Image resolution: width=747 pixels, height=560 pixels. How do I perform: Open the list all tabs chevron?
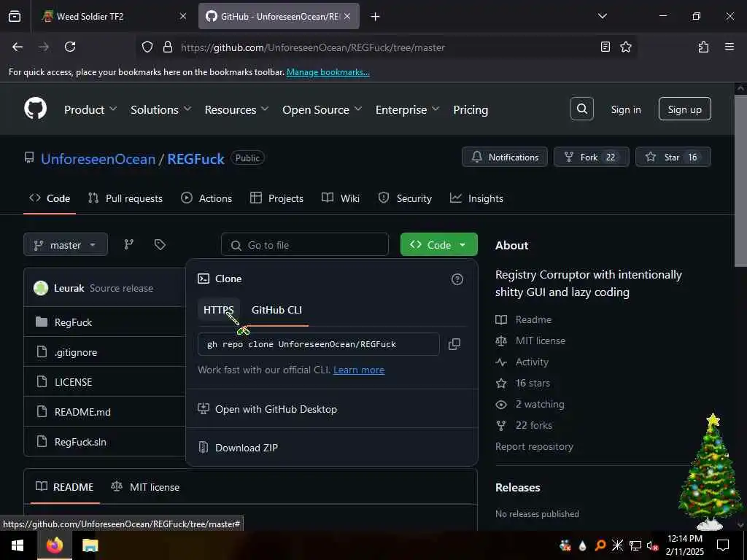[x=602, y=16]
